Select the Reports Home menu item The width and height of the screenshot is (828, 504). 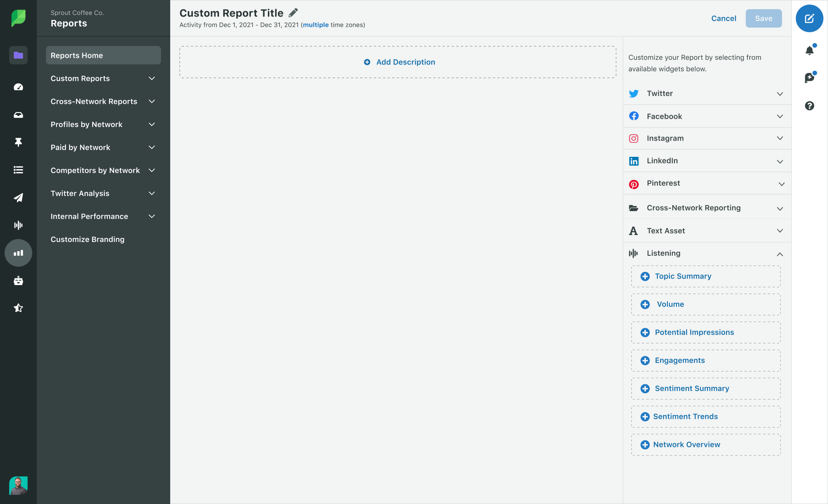point(103,55)
